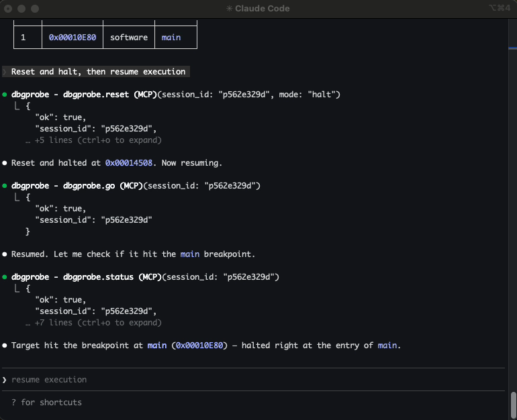Image resolution: width=517 pixels, height=420 pixels.
Task: Close the Claude Code terminal window
Action: (x=9, y=9)
